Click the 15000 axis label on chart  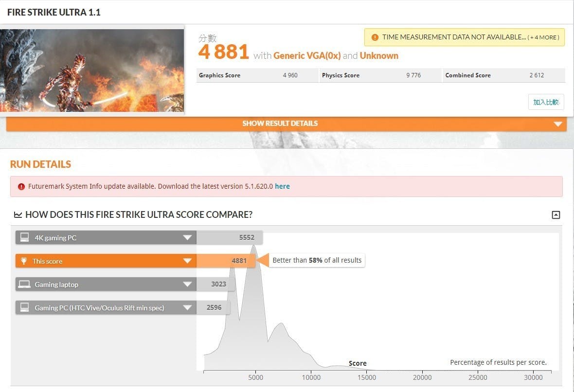pyautogui.click(x=366, y=377)
